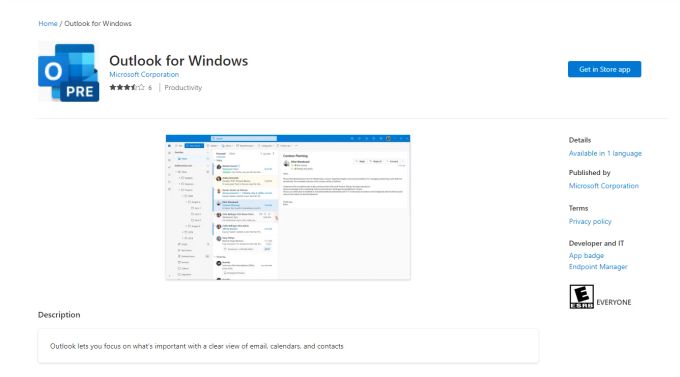Click the ESRB Everyone rating icon
Viewport: 680px width, 377px height.
point(581,297)
